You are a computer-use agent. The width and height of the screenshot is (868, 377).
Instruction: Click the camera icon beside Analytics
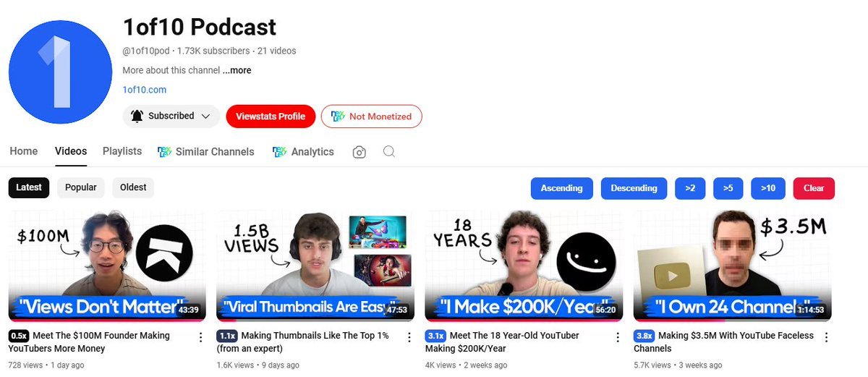tap(359, 152)
